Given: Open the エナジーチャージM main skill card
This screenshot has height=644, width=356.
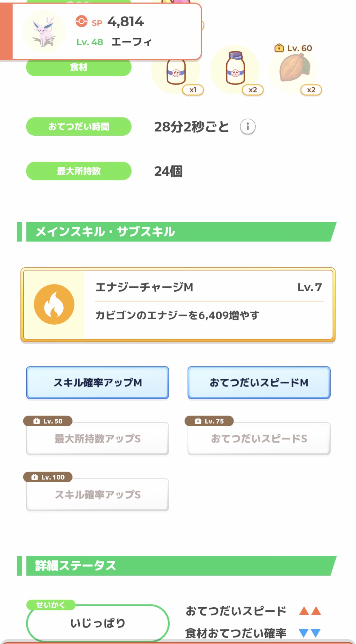Looking at the screenshot, I should point(209,304).
